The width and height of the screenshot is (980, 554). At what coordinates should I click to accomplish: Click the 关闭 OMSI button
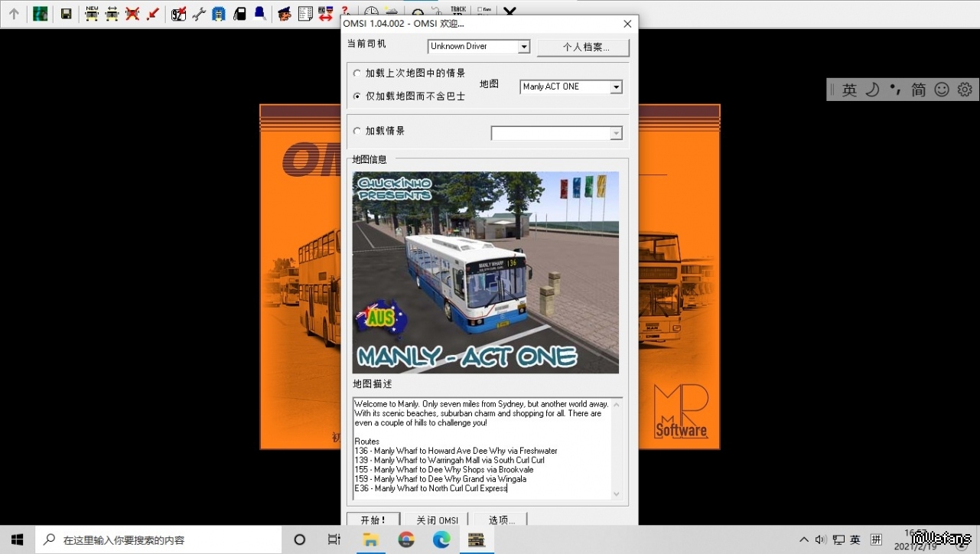click(437, 520)
